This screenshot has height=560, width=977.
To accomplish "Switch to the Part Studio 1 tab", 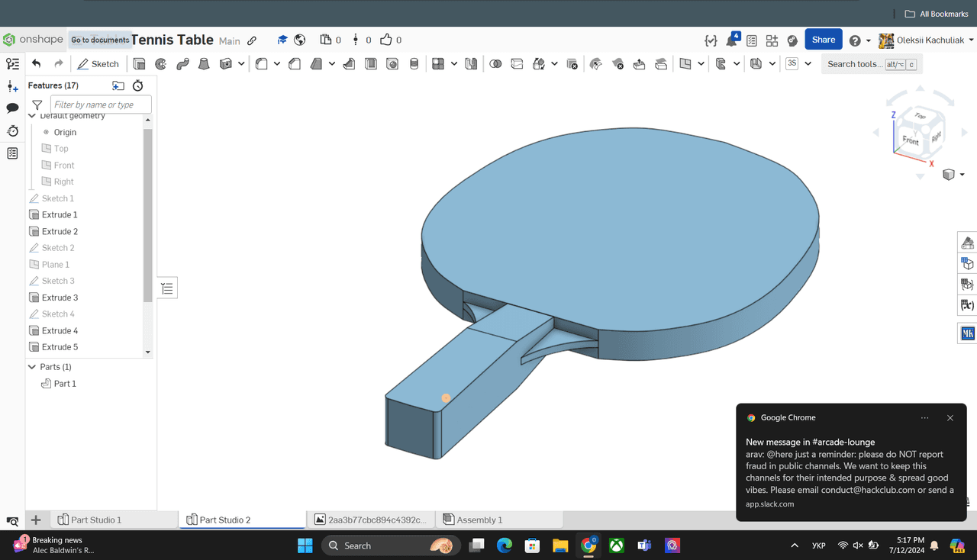I will click(x=96, y=520).
